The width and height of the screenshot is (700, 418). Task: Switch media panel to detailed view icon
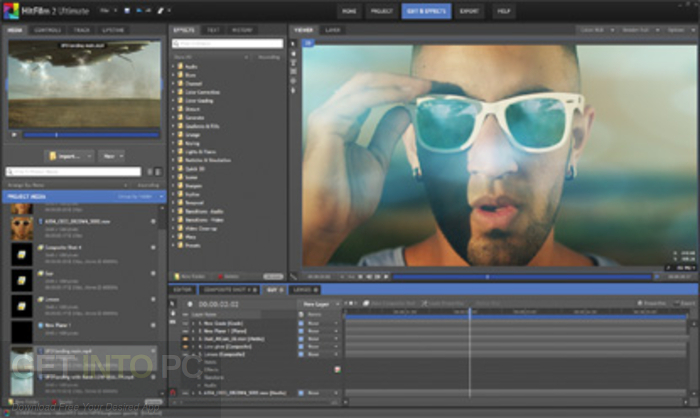pos(158,171)
